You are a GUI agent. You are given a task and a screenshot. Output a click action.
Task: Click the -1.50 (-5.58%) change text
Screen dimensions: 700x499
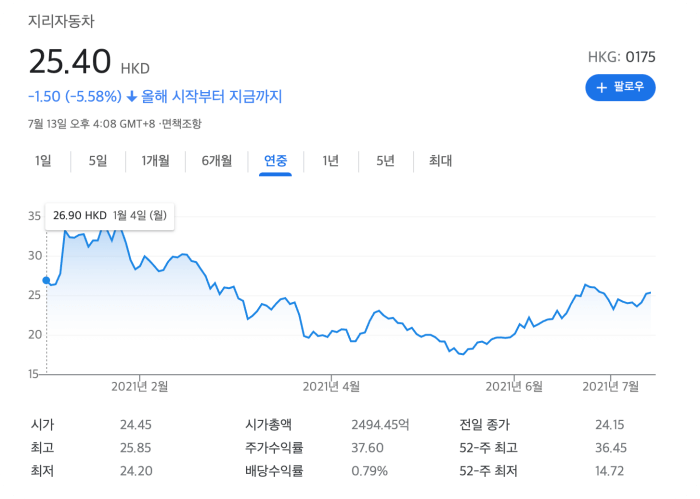[x=75, y=96]
